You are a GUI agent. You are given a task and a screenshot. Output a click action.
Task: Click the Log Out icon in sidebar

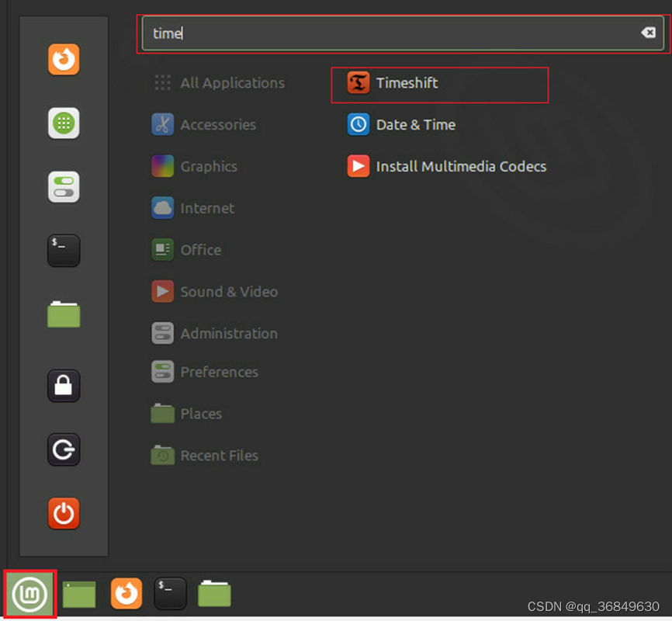pyautogui.click(x=64, y=449)
